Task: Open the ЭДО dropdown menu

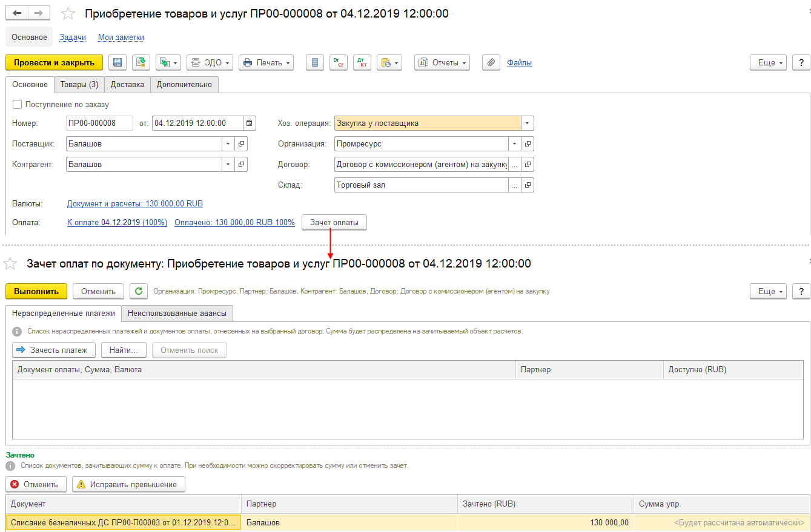Action: (x=210, y=62)
